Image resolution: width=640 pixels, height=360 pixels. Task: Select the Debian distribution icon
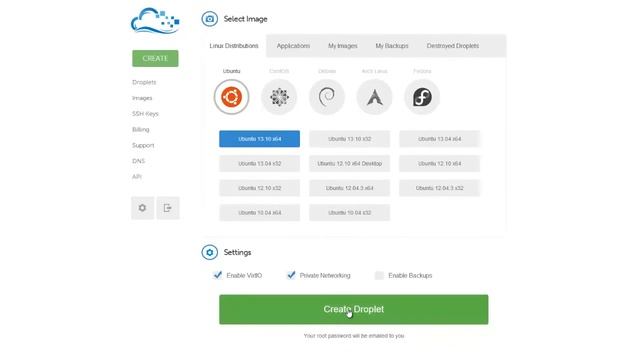tap(327, 97)
